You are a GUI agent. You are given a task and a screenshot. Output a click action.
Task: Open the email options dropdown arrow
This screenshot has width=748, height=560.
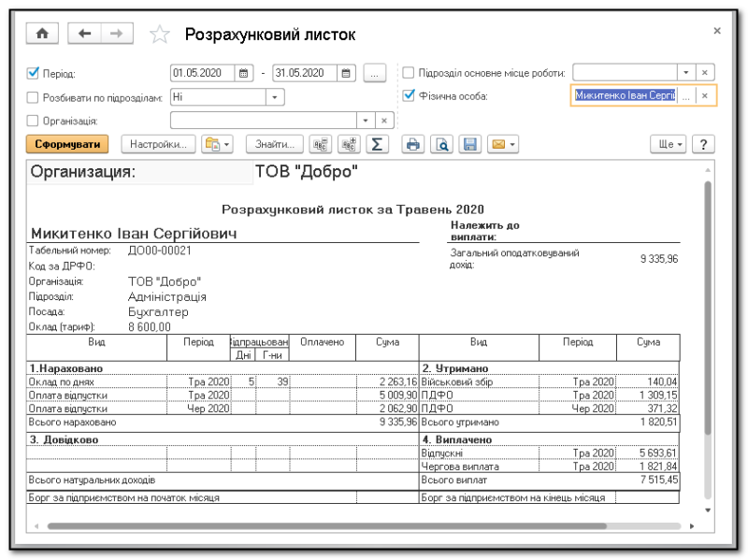pyautogui.click(x=512, y=144)
